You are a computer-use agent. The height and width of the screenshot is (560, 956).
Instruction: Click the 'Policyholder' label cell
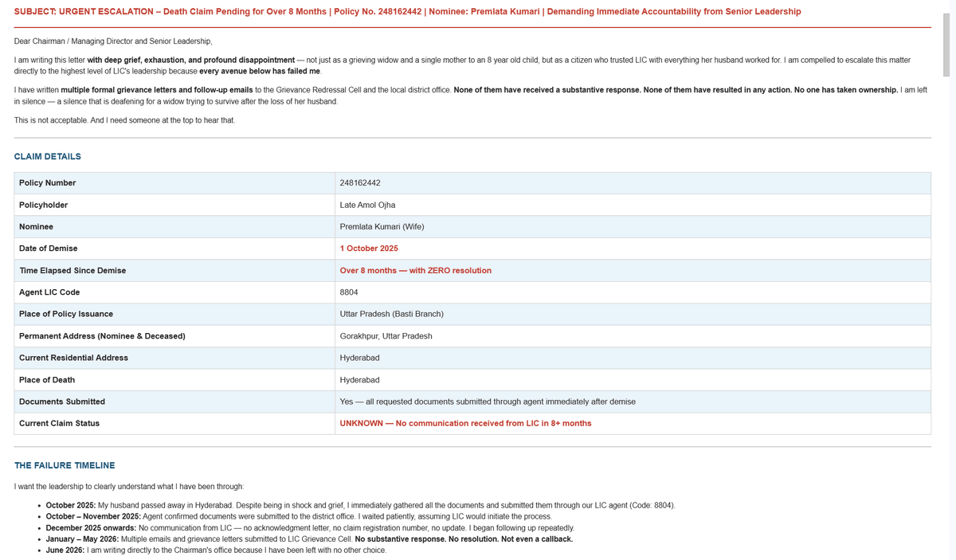coord(174,205)
